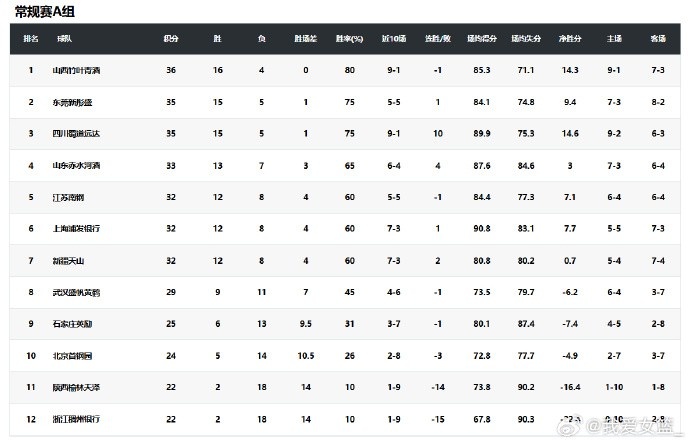Screen dimensions: 690x443
Task: Open the 东莞新彤盛 team link
Action: click(76, 102)
